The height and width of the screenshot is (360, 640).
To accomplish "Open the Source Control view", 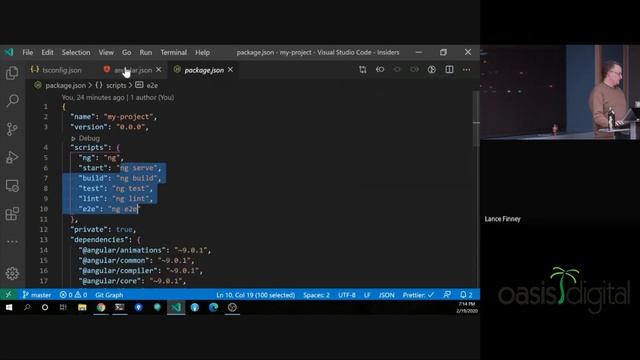I will click(x=12, y=129).
